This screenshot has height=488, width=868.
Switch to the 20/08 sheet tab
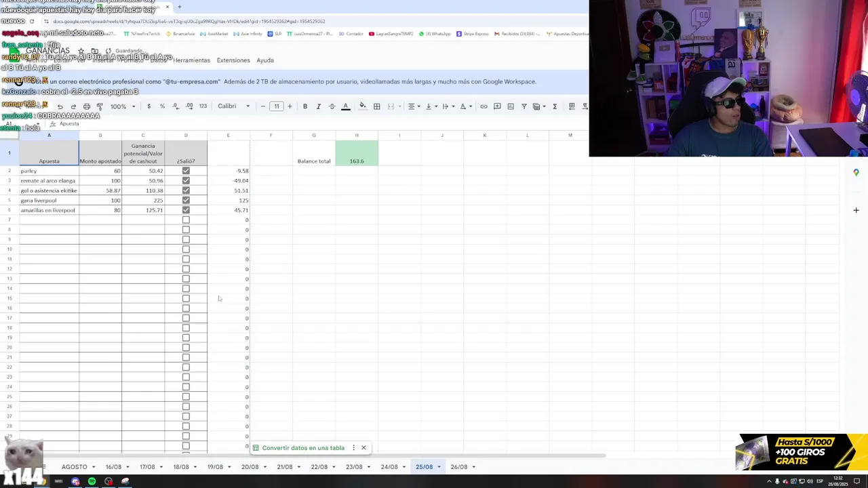250,467
